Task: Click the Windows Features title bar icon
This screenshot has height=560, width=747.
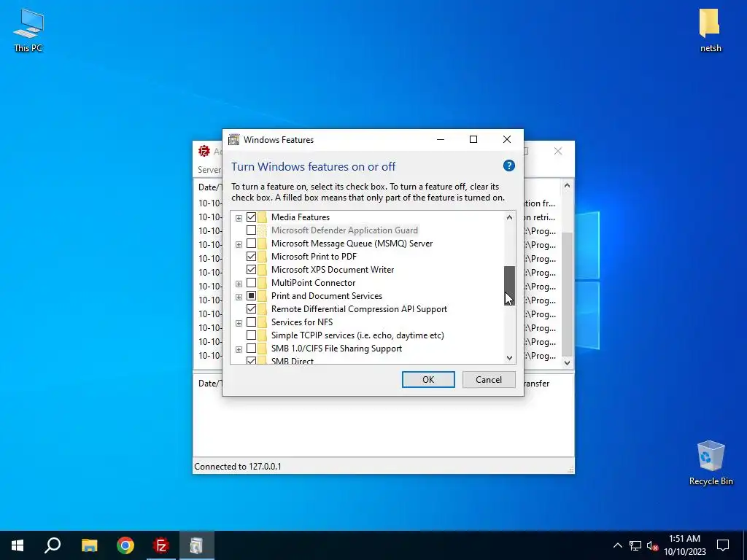Action: click(x=234, y=139)
